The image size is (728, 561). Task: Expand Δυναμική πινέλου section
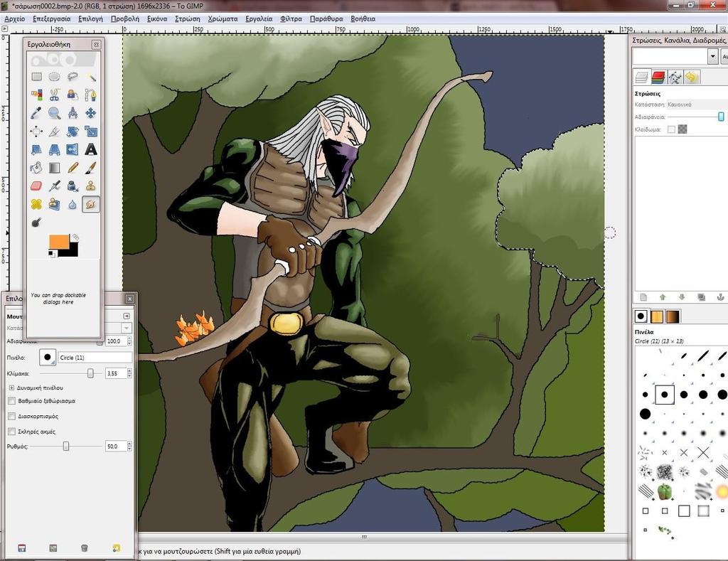coord(11,388)
